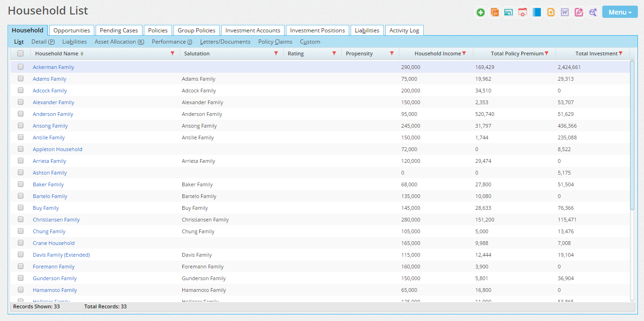Click the pink edit pencil icon
This screenshot has width=644, height=321.
(579, 13)
